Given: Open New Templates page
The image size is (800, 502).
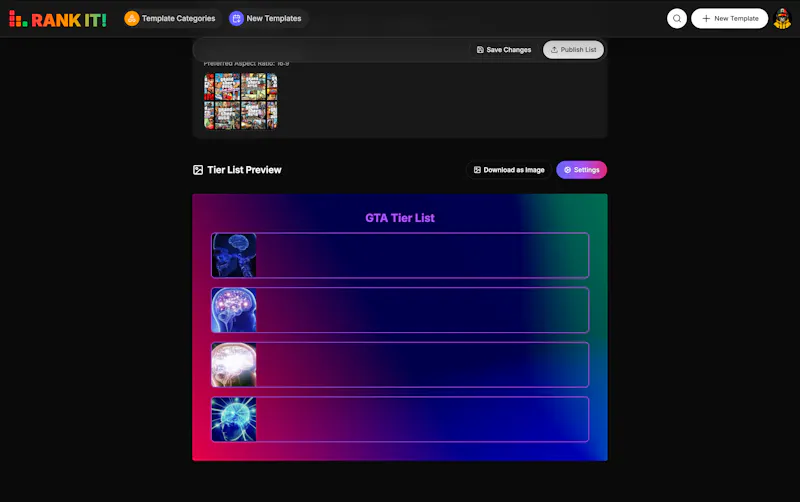Looking at the screenshot, I should tap(266, 18).
